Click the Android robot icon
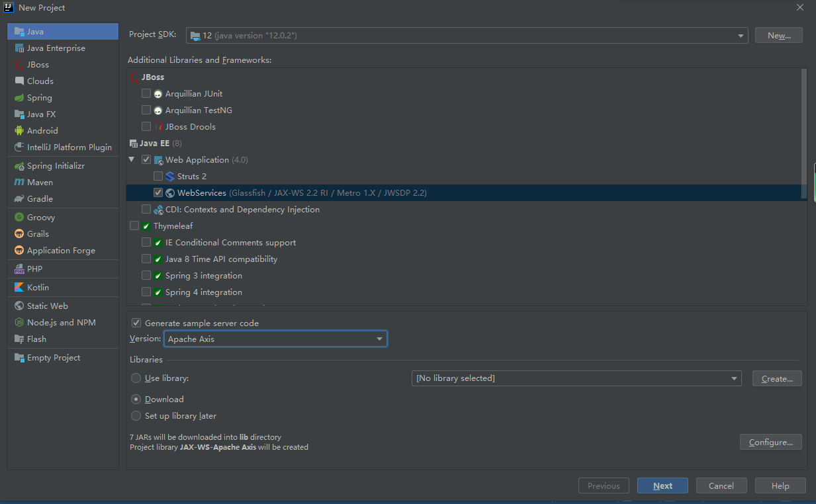816x504 pixels. pyautogui.click(x=19, y=130)
